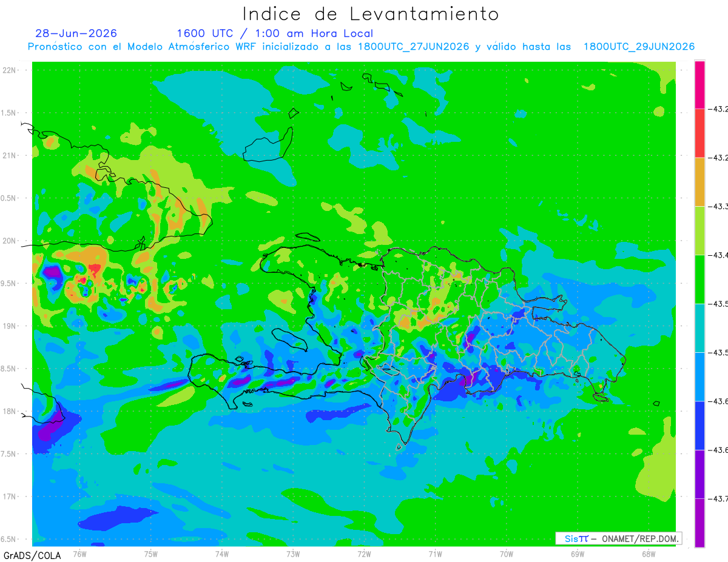
Task: Click the pink swatch atop the color legend
Action: click(699, 85)
